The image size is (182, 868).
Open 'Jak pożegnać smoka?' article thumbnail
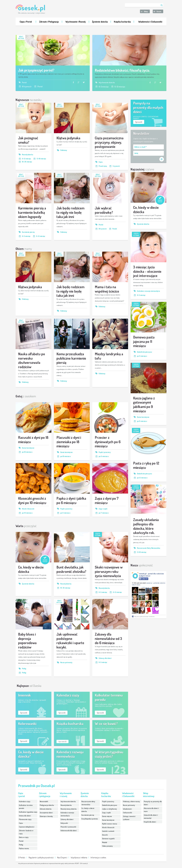33,118
